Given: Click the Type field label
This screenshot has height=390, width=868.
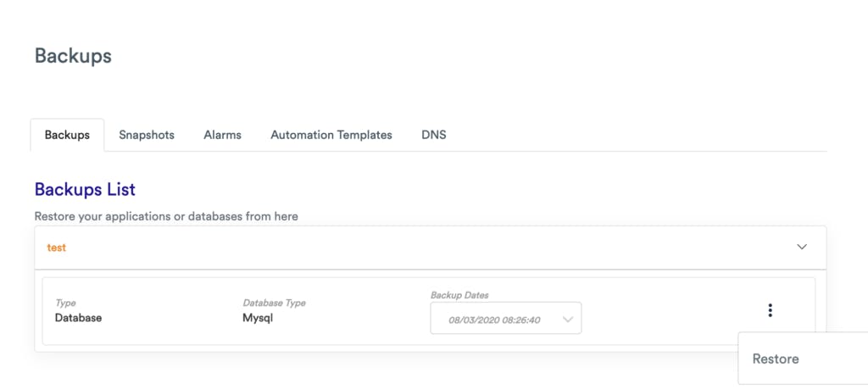Looking at the screenshot, I should 65,303.
